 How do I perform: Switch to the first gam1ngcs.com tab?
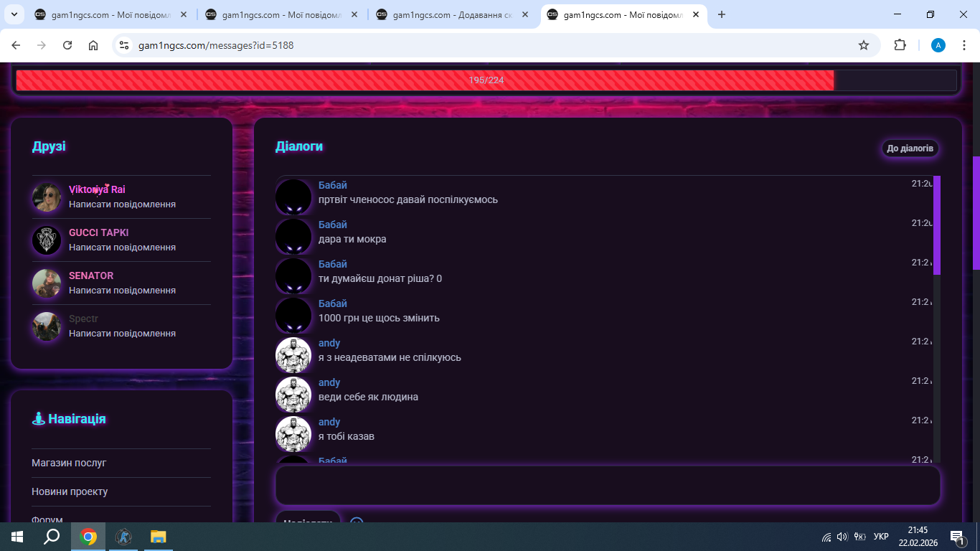108,14
